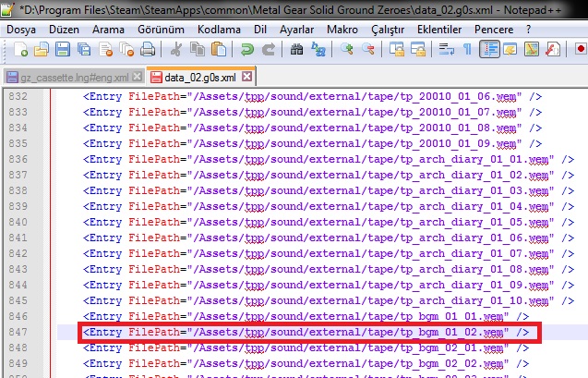The width and height of the screenshot is (588, 378).
Task: Click the tp_arch_diary_01_01.wem entry
Action: pyautogui.click(x=329, y=160)
